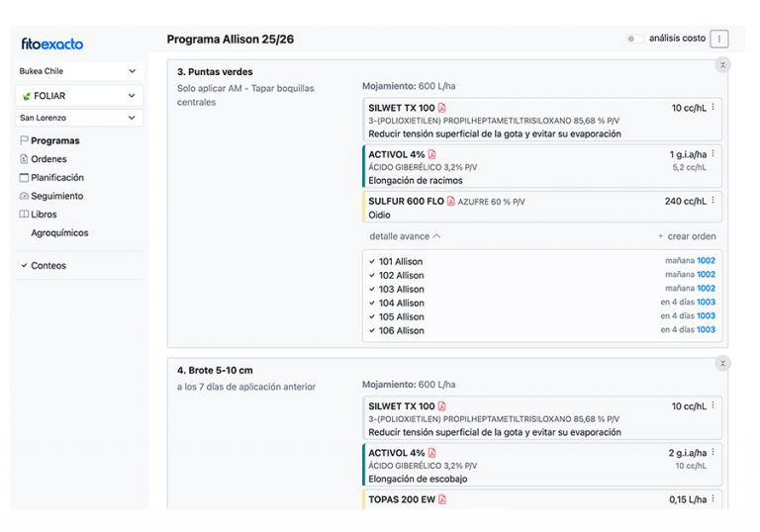Open PDF icon next to SULFUR 600 FLO

point(451,201)
